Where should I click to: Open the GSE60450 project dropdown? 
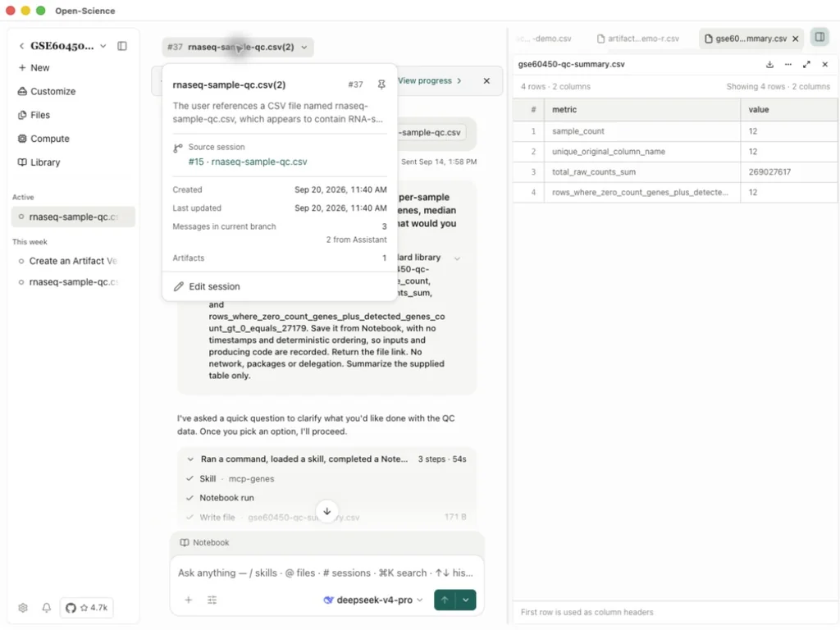103,46
